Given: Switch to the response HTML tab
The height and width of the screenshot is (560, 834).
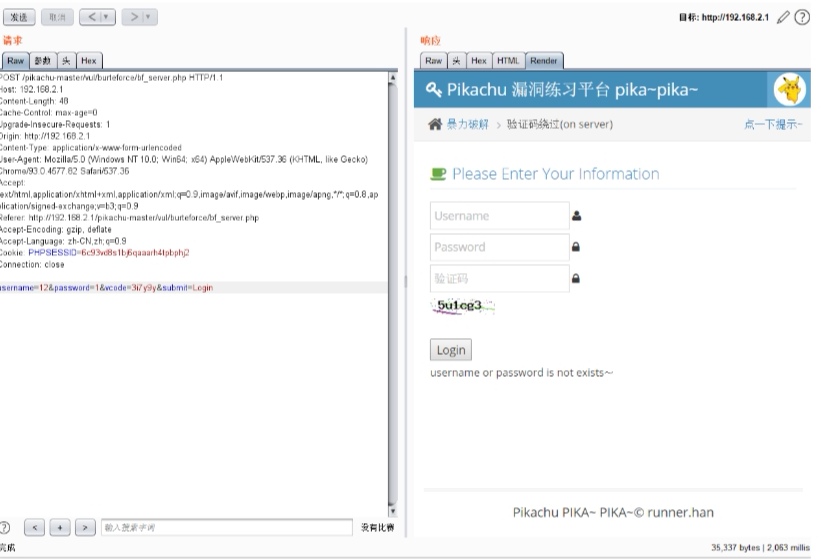Looking at the screenshot, I should point(508,61).
